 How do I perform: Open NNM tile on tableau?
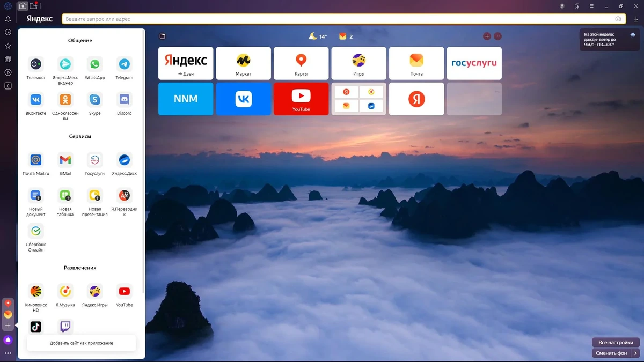[x=186, y=99]
